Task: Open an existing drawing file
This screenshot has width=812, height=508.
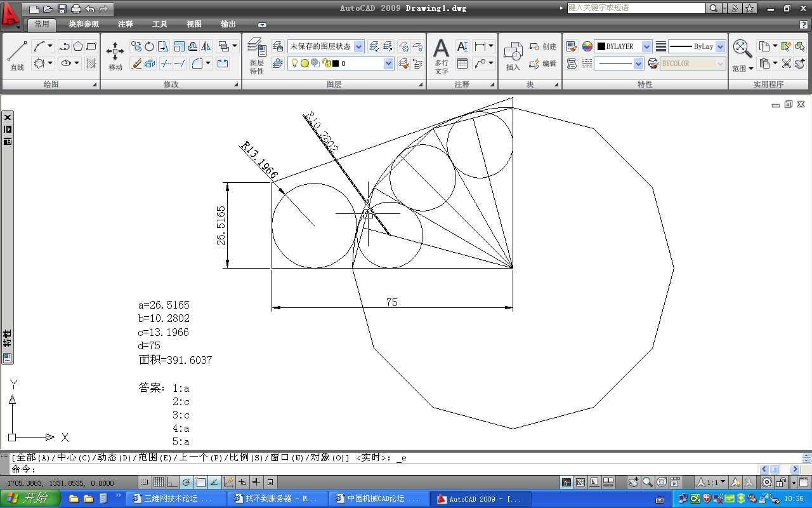Action: point(48,9)
